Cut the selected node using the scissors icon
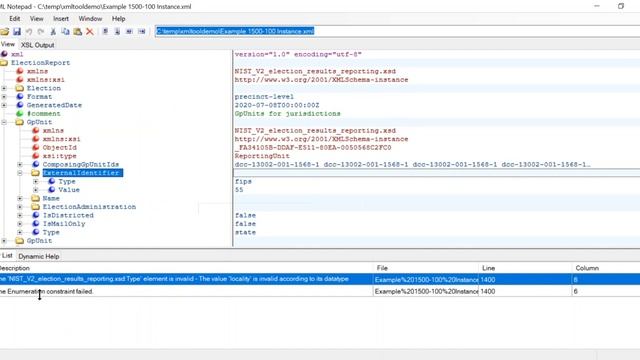The height and width of the screenshot is (360, 640). pos(53,31)
